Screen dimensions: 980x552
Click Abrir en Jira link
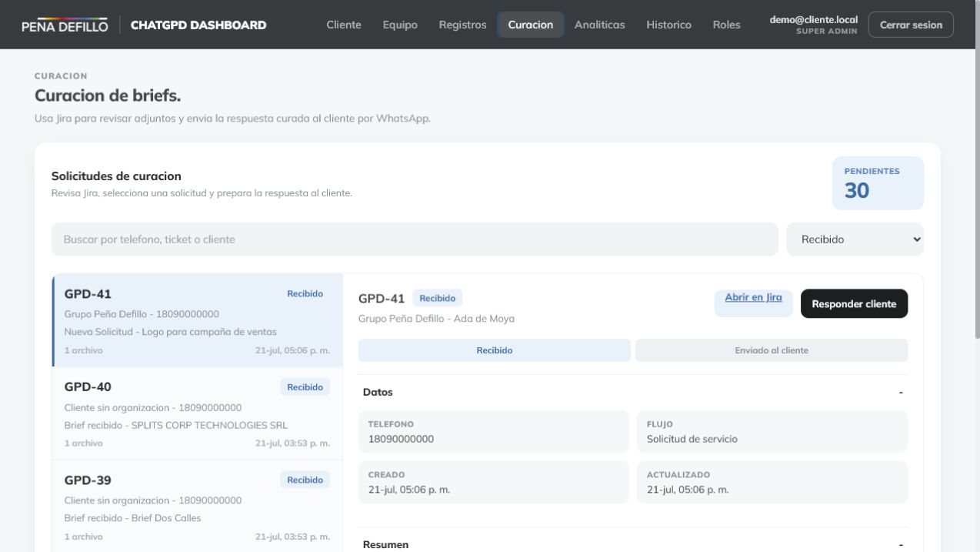click(753, 297)
